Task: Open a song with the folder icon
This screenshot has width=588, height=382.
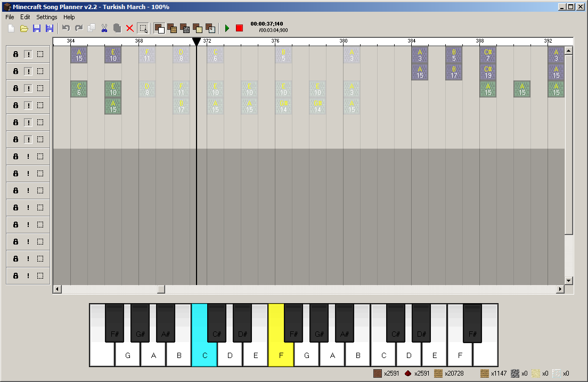Action: (24, 29)
